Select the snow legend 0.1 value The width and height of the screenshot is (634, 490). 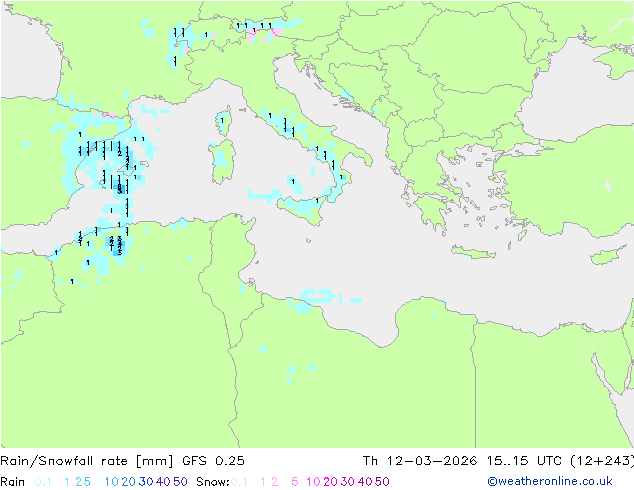(239, 482)
